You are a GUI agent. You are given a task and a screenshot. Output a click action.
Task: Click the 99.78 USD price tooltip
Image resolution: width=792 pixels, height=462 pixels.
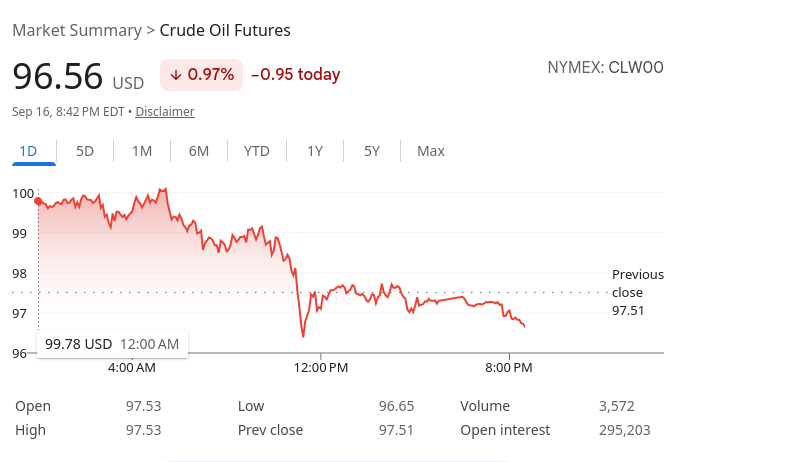112,344
